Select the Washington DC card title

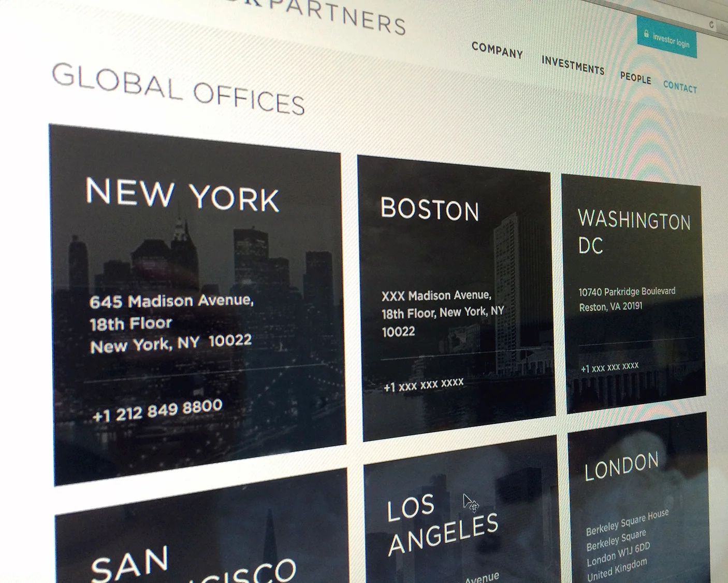634,232
